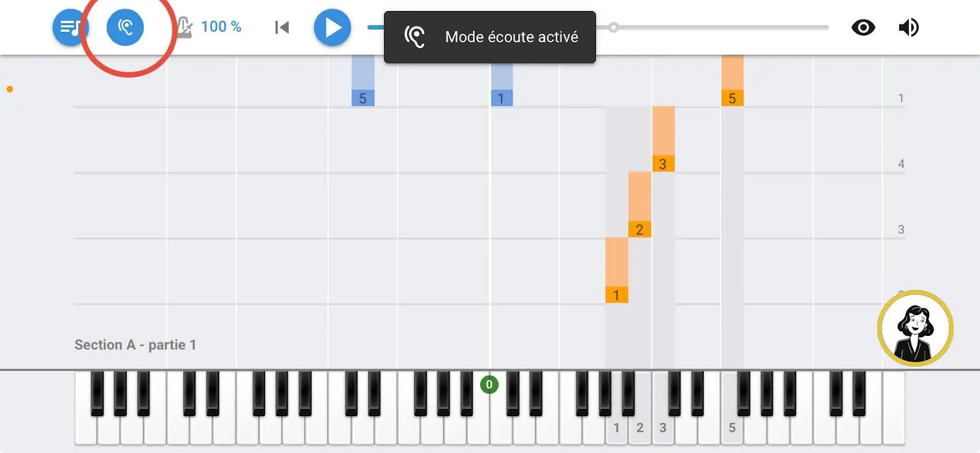Open the teacher avatar portrait
This screenshot has width=980, height=453.
[915, 328]
